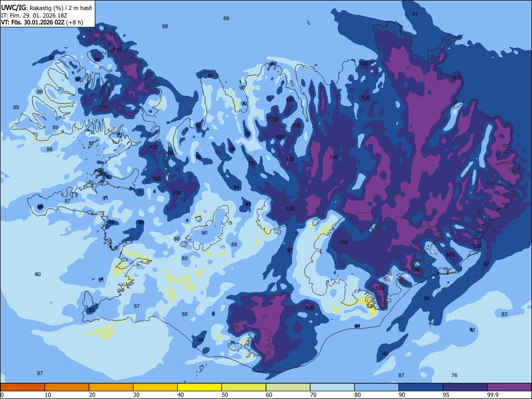Viewport: 532px width, 399px height.
Task: Select the 20–30 amber legend swatch
Action: (111, 387)
